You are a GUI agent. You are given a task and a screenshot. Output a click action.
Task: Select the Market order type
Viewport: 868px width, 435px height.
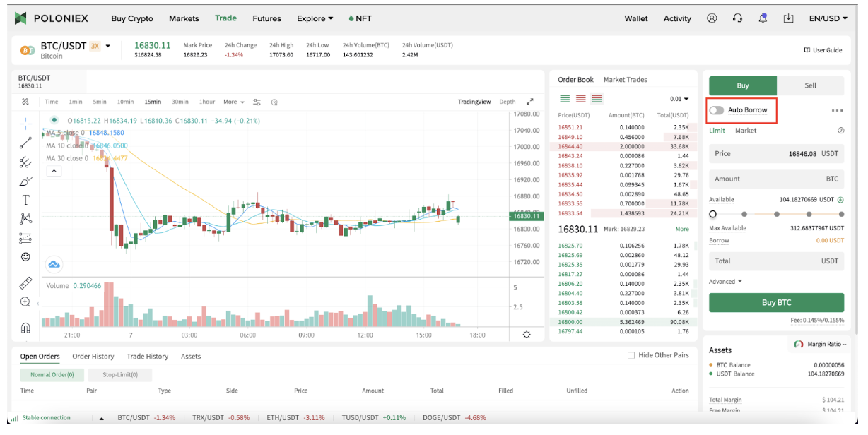click(x=746, y=131)
